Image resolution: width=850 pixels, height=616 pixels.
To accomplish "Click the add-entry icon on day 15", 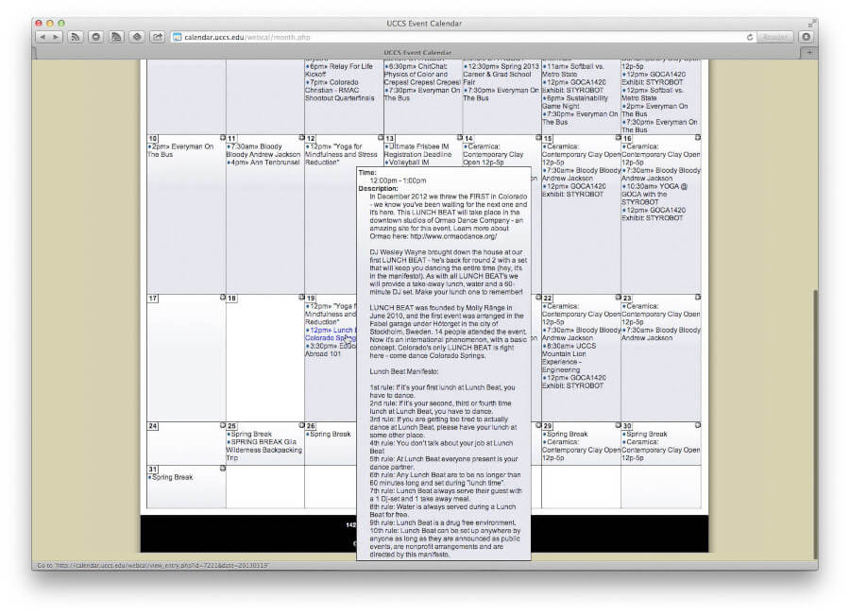I will (x=618, y=138).
